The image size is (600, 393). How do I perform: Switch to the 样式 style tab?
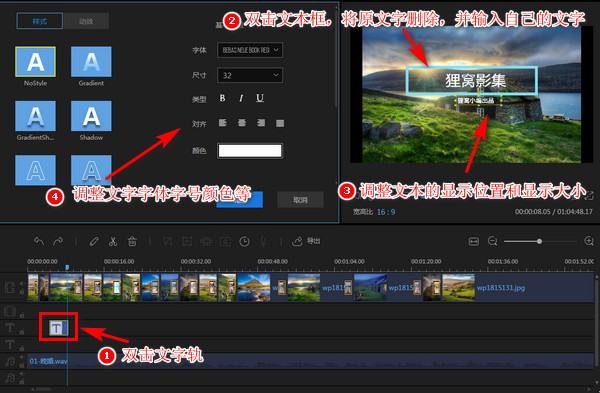[x=40, y=21]
